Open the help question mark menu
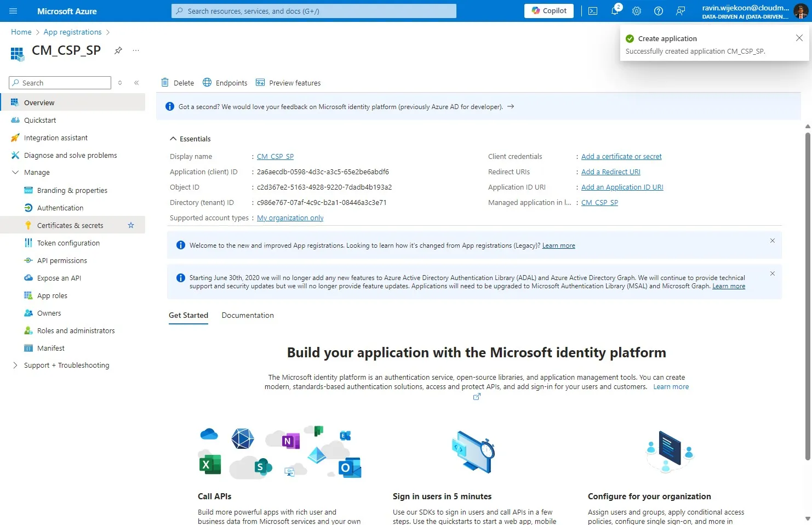The image size is (812, 525). pos(659,11)
